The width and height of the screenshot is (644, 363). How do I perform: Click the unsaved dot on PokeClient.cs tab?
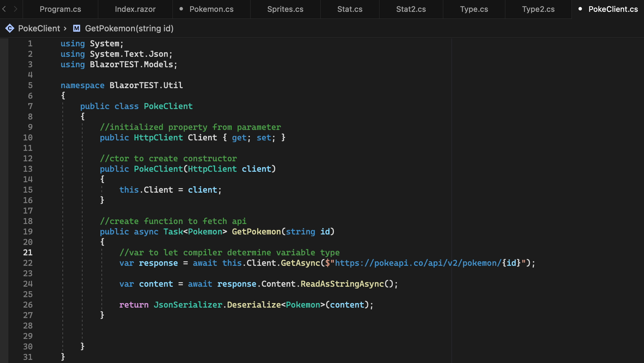580,9
